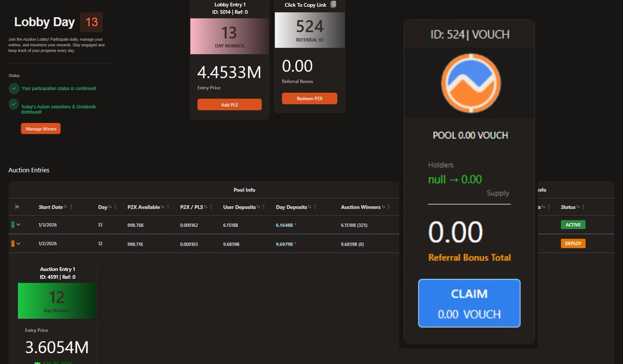Click 'ID: 524| VOUCH' card header

[470, 34]
